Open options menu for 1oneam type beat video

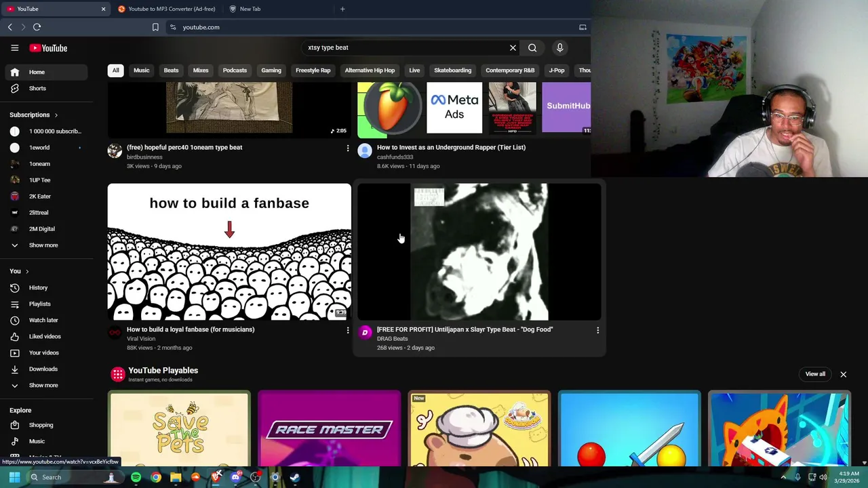point(348,148)
